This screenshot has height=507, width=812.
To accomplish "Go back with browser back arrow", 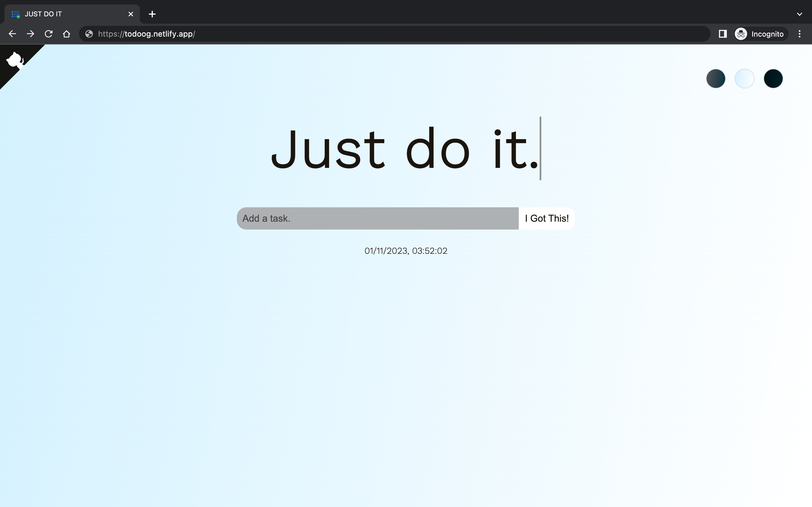I will coord(12,34).
